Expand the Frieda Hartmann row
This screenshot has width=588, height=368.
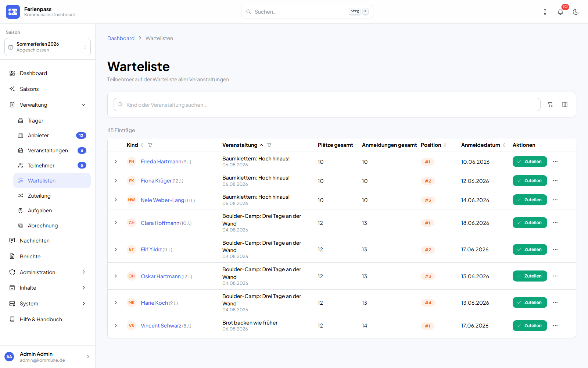coord(116,162)
